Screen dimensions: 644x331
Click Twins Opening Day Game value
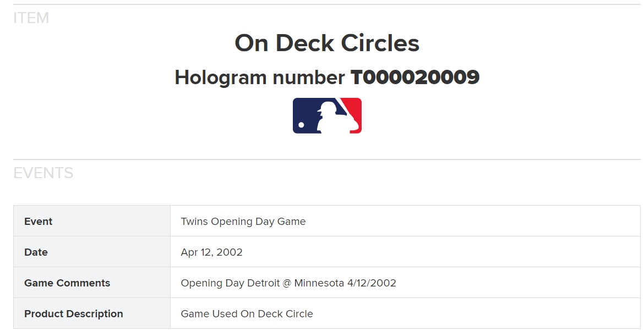click(x=243, y=222)
